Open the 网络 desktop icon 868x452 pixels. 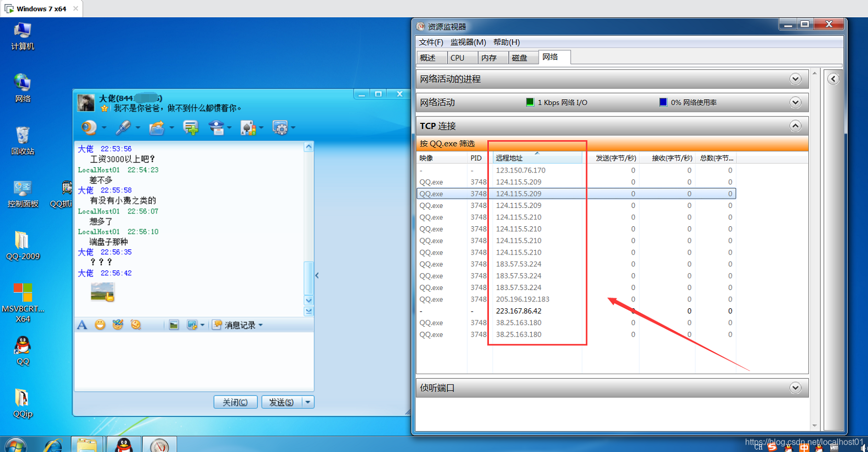(x=22, y=88)
